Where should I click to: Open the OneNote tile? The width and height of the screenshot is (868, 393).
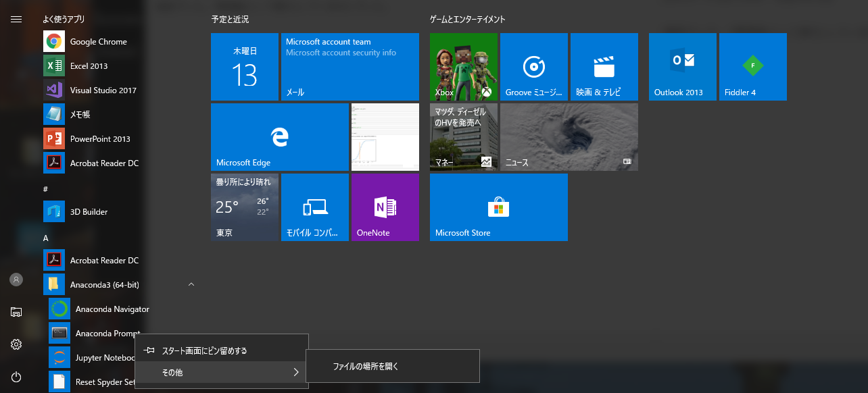[x=385, y=207]
